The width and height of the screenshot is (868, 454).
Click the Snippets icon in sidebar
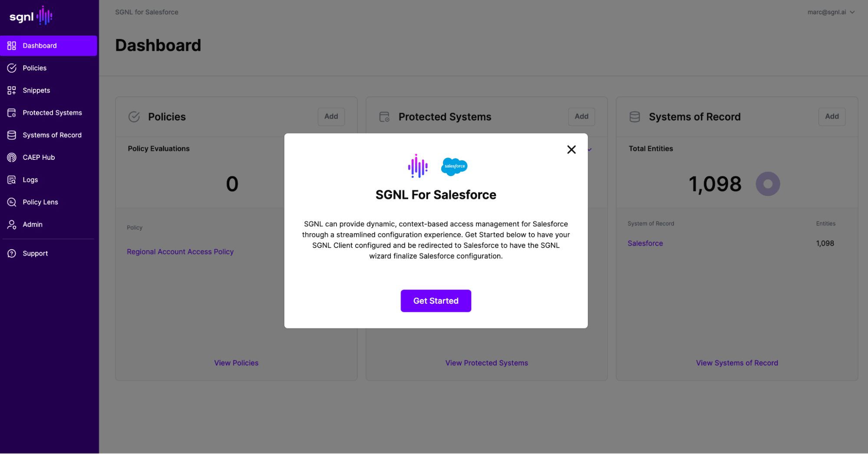[x=12, y=90]
